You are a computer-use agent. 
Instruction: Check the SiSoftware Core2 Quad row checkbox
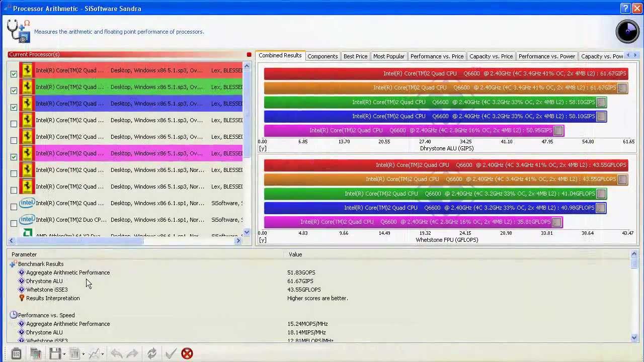14,207
